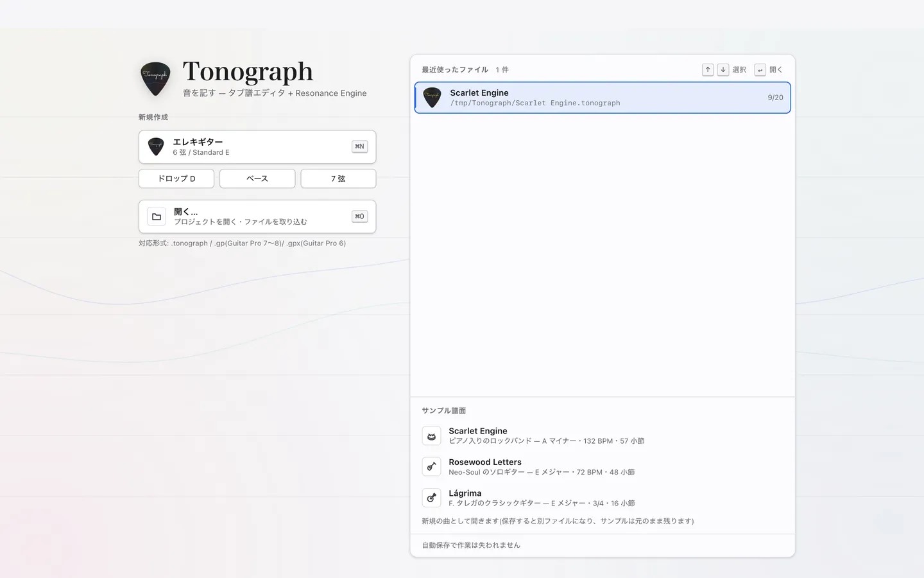
Task: Click the Tonograph app title
Action: point(248,72)
